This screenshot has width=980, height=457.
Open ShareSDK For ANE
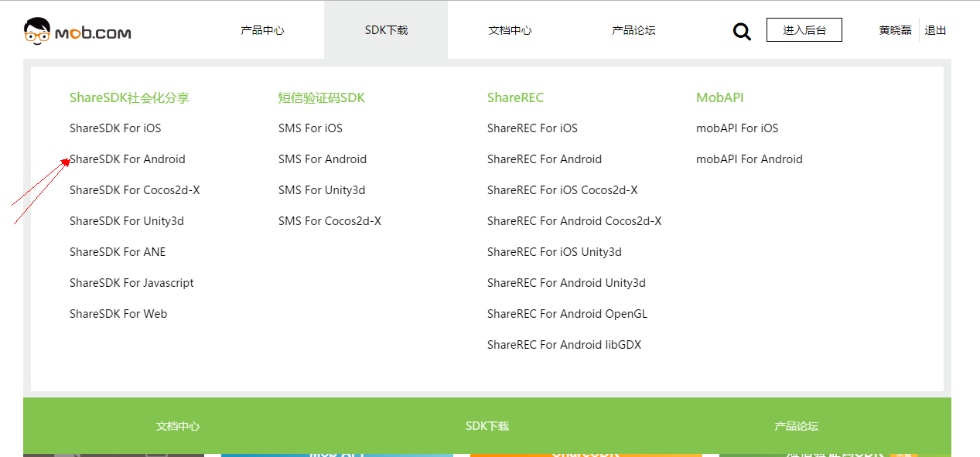coord(118,252)
